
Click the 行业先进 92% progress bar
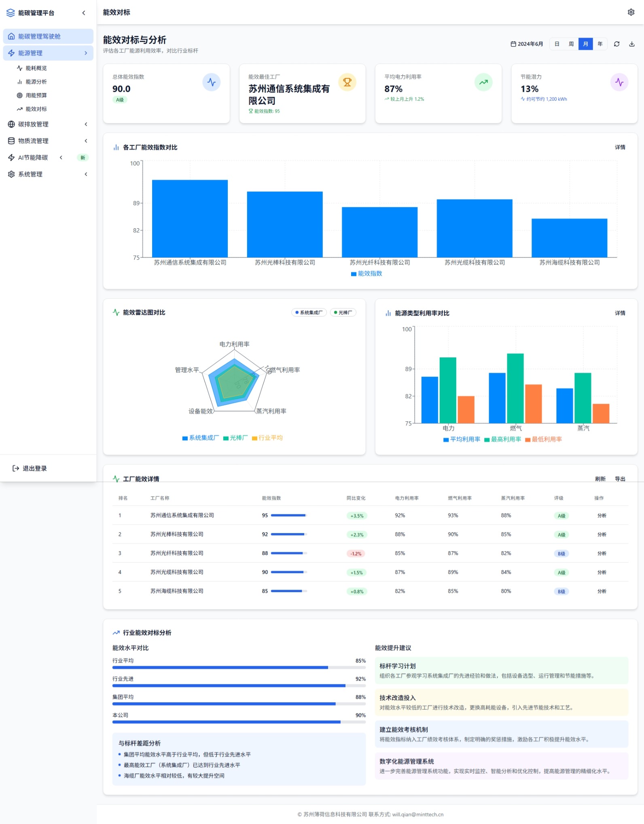click(239, 686)
